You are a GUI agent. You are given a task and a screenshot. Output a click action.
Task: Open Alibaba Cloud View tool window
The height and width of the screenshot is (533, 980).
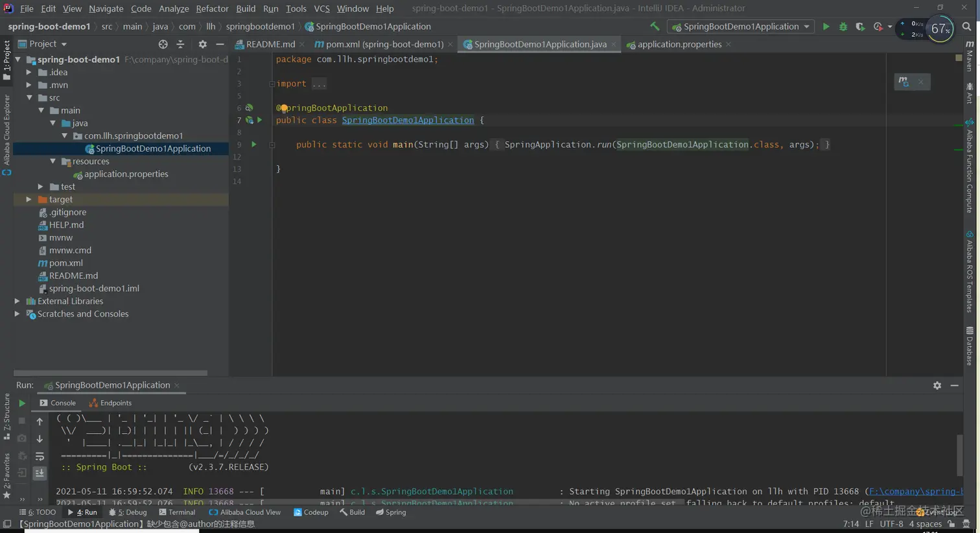[x=245, y=512]
